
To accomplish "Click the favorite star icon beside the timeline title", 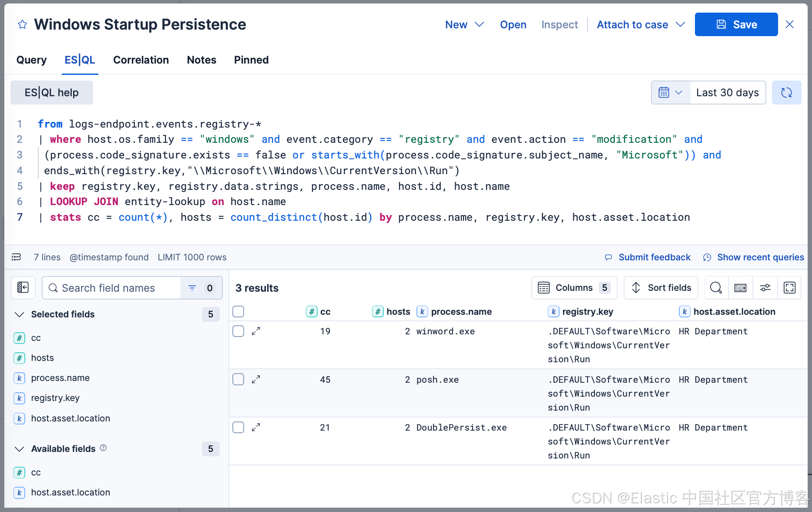I will (x=23, y=25).
